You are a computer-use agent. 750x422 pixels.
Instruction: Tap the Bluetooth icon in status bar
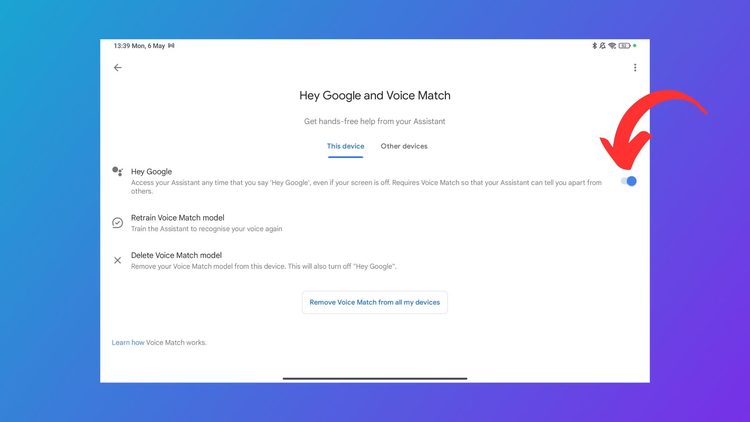click(x=594, y=46)
